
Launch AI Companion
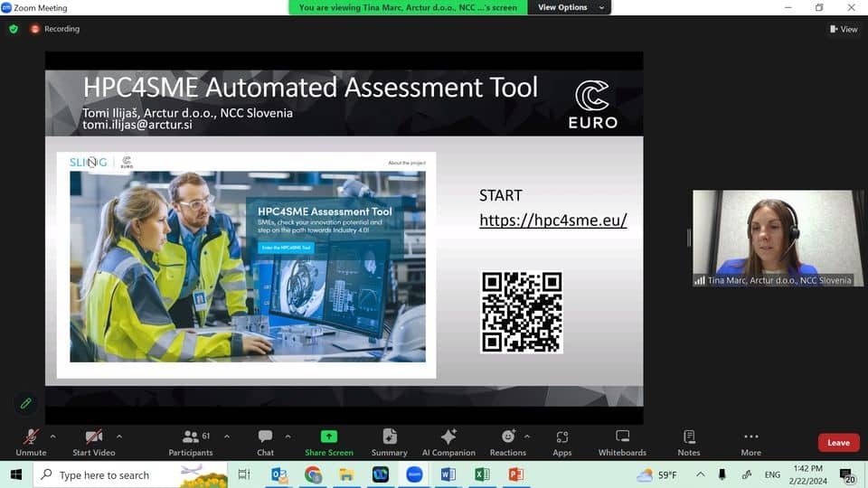click(x=448, y=443)
